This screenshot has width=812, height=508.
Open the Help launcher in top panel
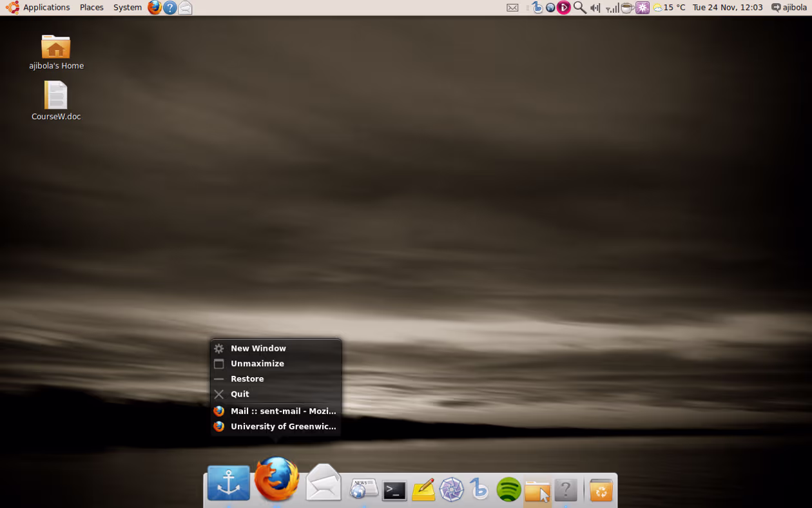coord(170,8)
